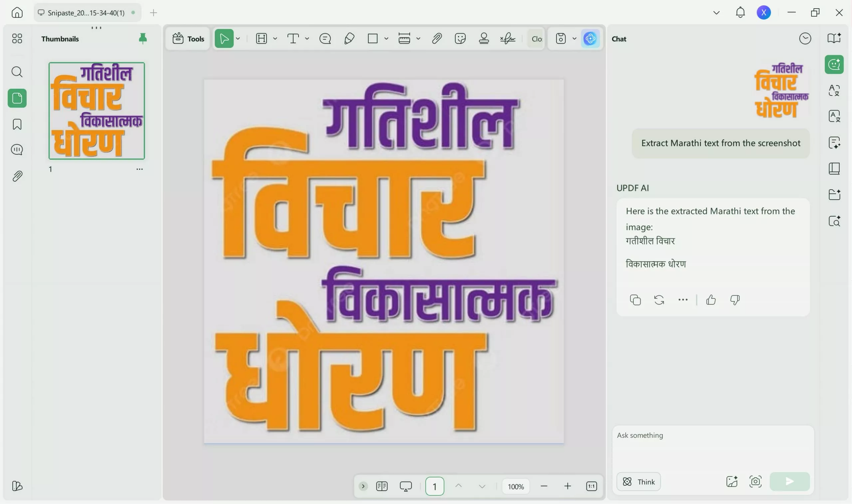Unpin the Thumbnails panel

click(143, 39)
